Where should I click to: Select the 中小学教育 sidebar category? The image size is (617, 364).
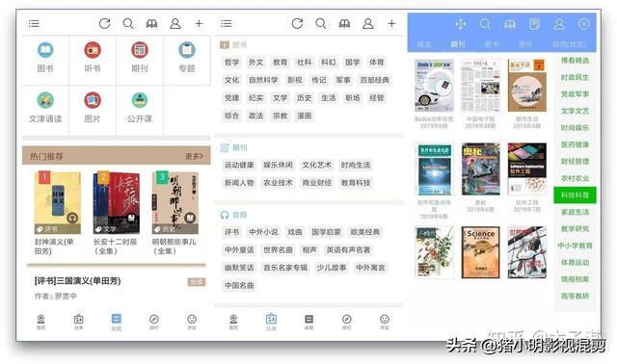pos(575,246)
